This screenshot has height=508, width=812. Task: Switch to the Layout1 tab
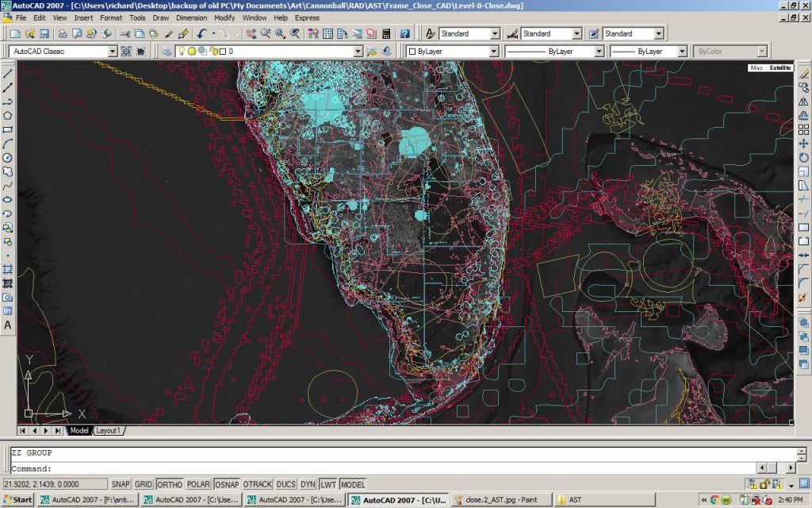(108, 430)
